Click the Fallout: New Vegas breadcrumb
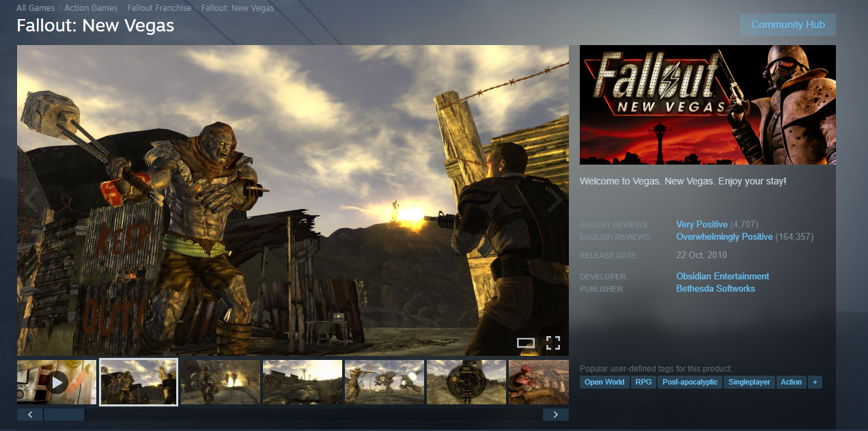Screen dimensions: 868x431 238,8
